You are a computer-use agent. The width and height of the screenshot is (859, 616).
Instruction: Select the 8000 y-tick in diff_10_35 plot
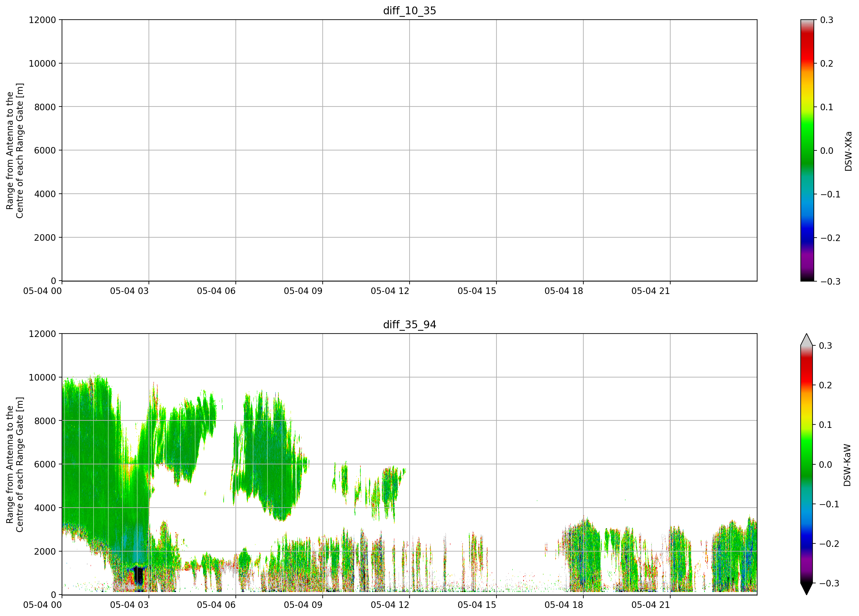click(x=45, y=107)
